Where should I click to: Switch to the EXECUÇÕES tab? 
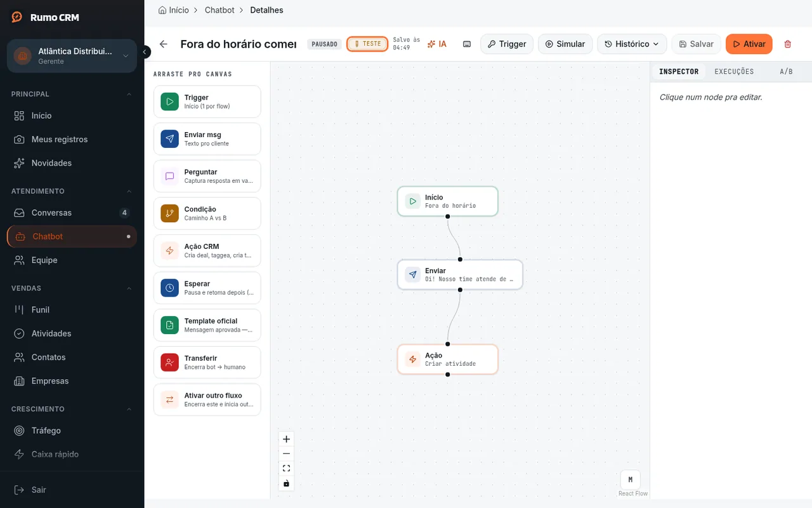pos(734,72)
